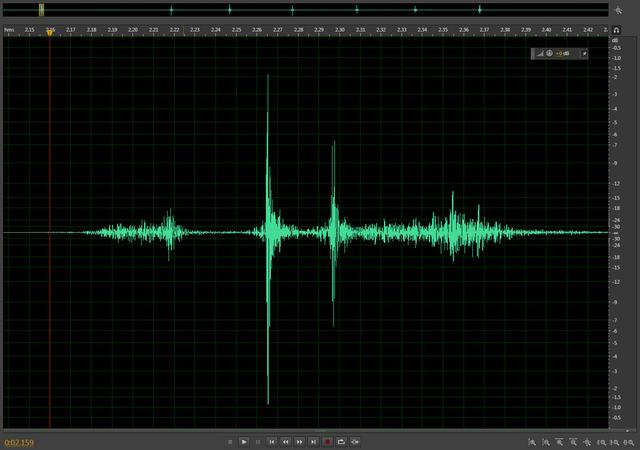The width and height of the screenshot is (640, 450).
Task: Click the Rewind button
Action: coord(286,442)
